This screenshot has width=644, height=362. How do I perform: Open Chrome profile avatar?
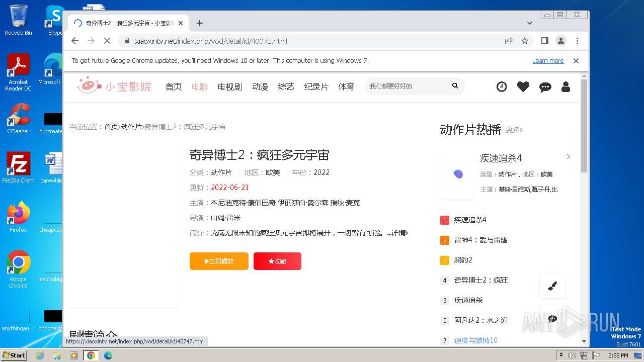tap(560, 41)
